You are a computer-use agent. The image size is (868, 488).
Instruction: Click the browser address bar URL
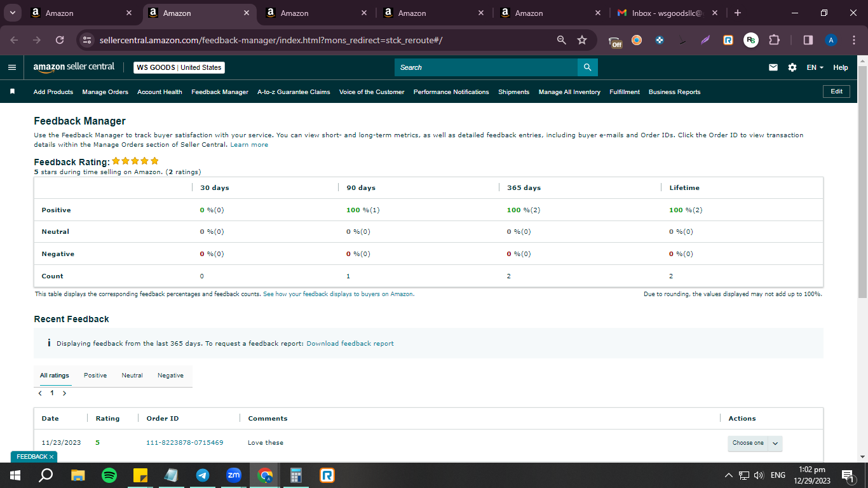coord(271,40)
